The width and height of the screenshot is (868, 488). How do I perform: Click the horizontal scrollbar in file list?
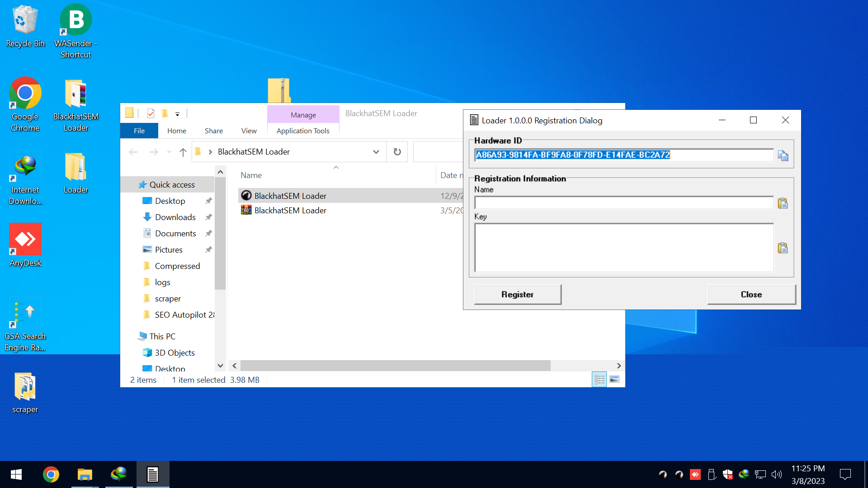click(395, 366)
